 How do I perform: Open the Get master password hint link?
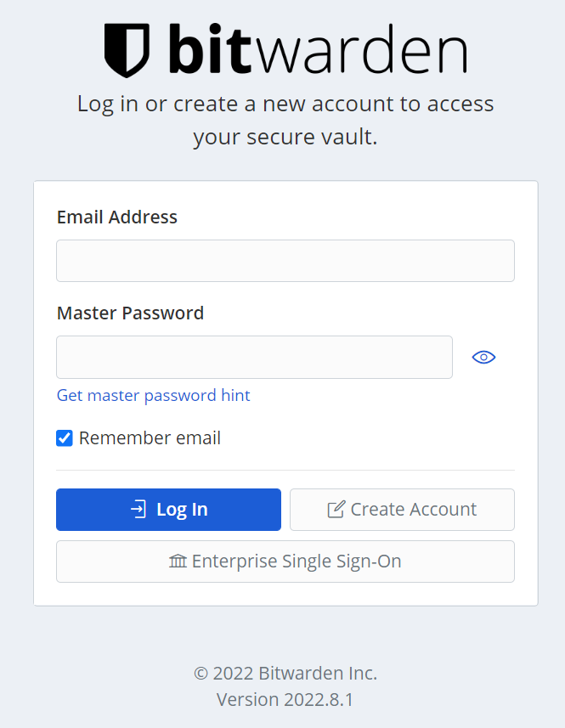pos(153,395)
